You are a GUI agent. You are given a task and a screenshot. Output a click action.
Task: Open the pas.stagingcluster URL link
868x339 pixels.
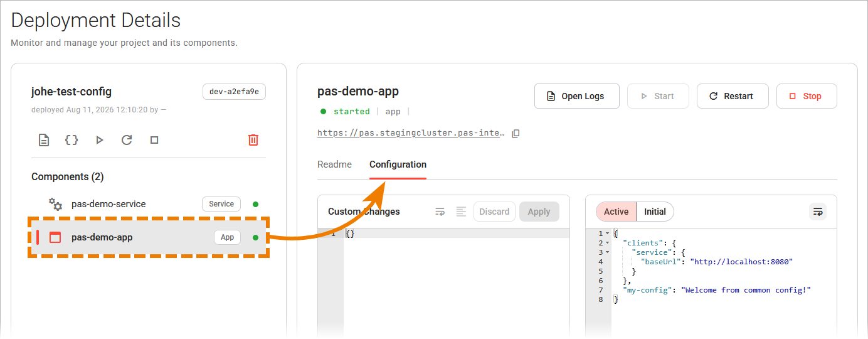point(411,133)
